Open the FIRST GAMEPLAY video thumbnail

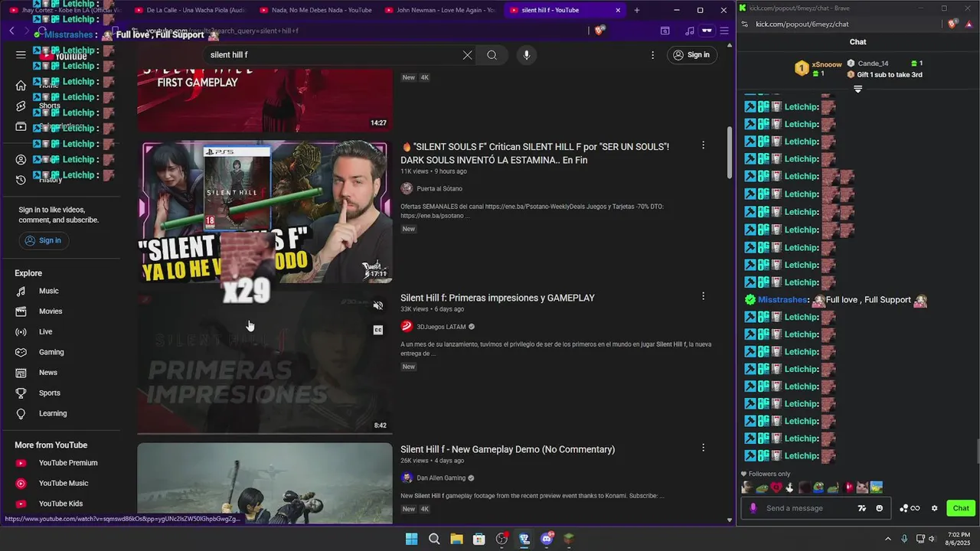265,100
